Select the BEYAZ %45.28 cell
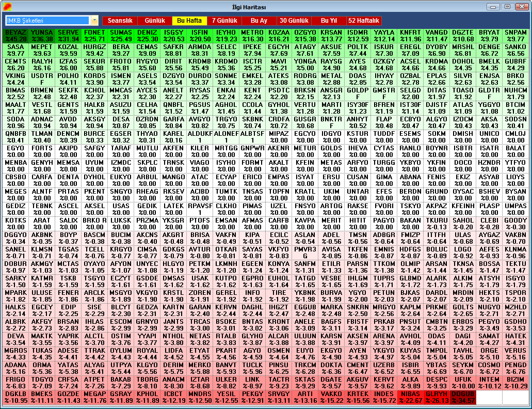532x409 pixels. (x=15, y=36)
